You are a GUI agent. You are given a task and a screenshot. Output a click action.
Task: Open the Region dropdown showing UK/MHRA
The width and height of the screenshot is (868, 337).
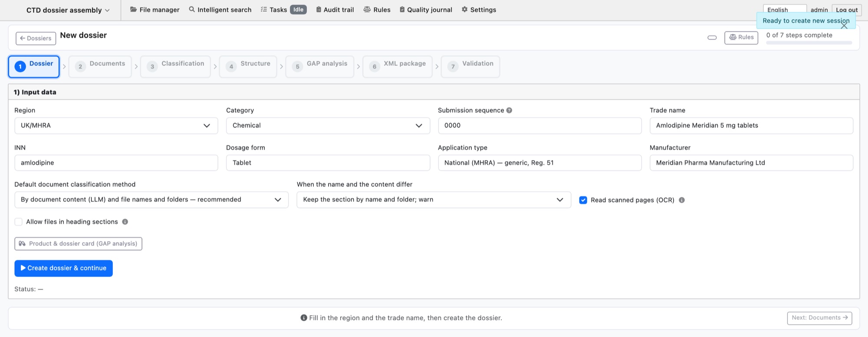(116, 126)
